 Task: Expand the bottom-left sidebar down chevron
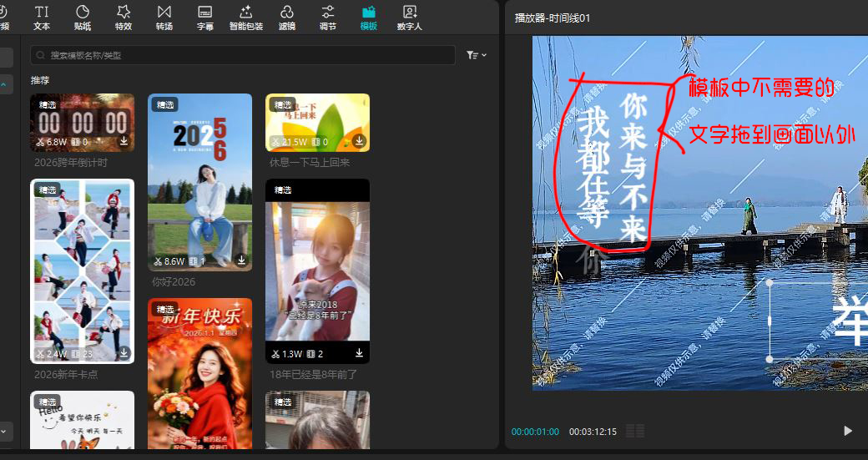pyautogui.click(x=4, y=432)
